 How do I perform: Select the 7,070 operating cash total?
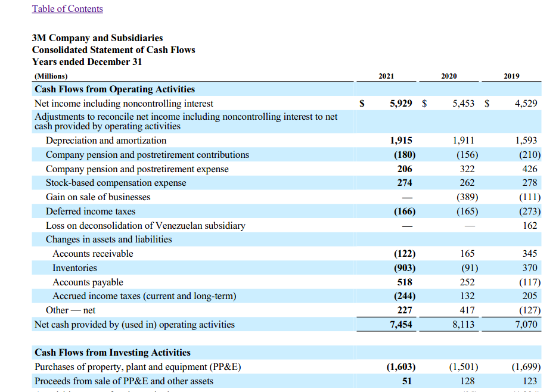point(526,325)
